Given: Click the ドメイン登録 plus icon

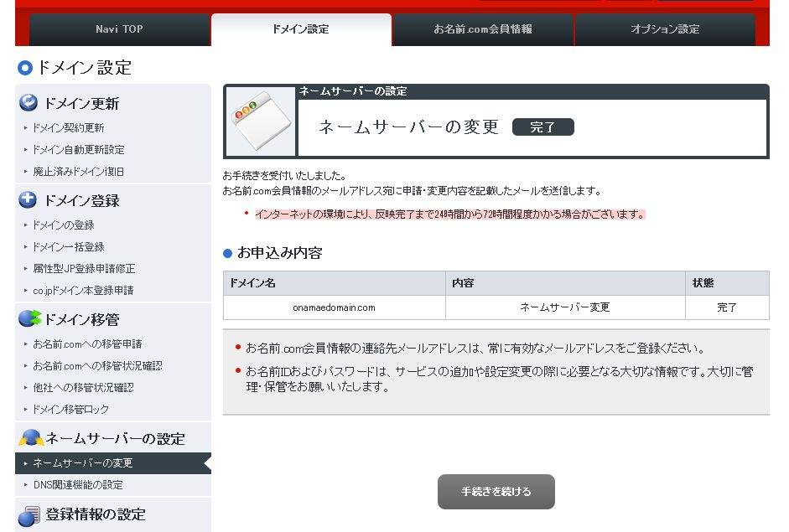Looking at the screenshot, I should 28,199.
